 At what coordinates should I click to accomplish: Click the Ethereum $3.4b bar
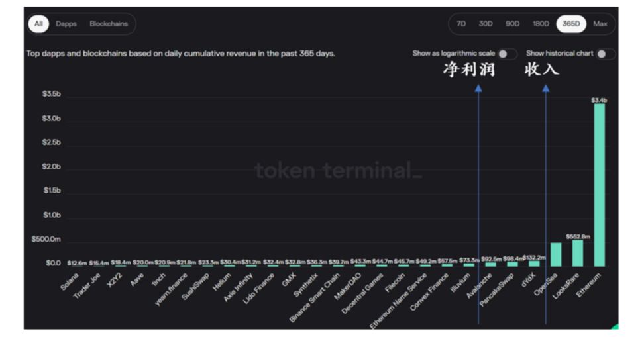[599, 185]
